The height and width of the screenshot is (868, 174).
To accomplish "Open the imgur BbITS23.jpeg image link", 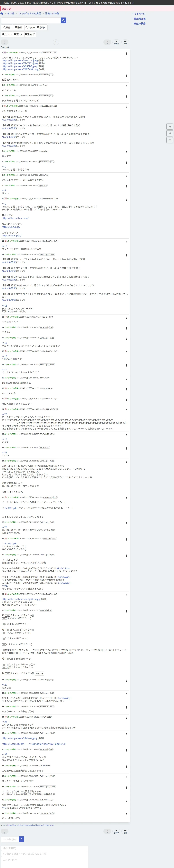I will [20, 63].
